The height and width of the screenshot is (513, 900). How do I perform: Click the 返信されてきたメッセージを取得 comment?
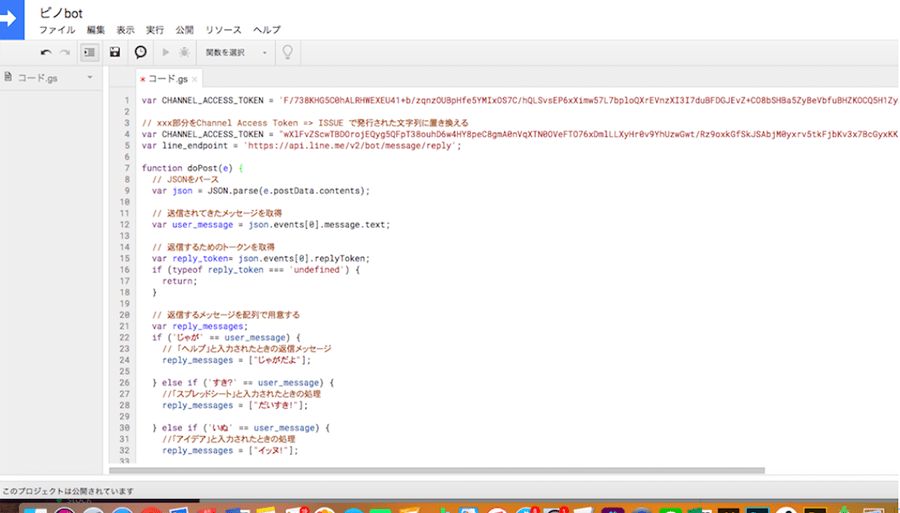click(x=216, y=213)
